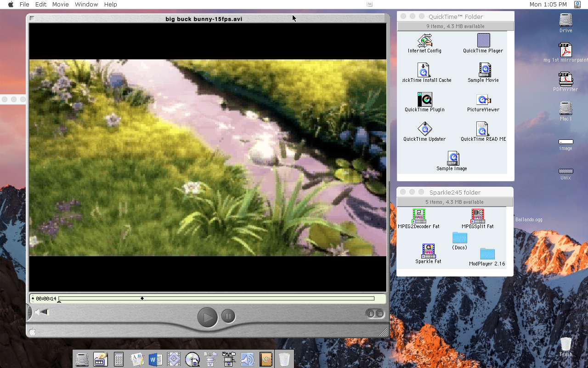Open the Window menu
This screenshot has height=368, width=588.
point(86,4)
